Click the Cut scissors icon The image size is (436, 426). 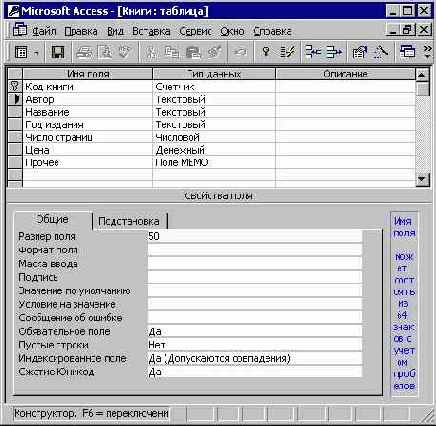(151, 52)
